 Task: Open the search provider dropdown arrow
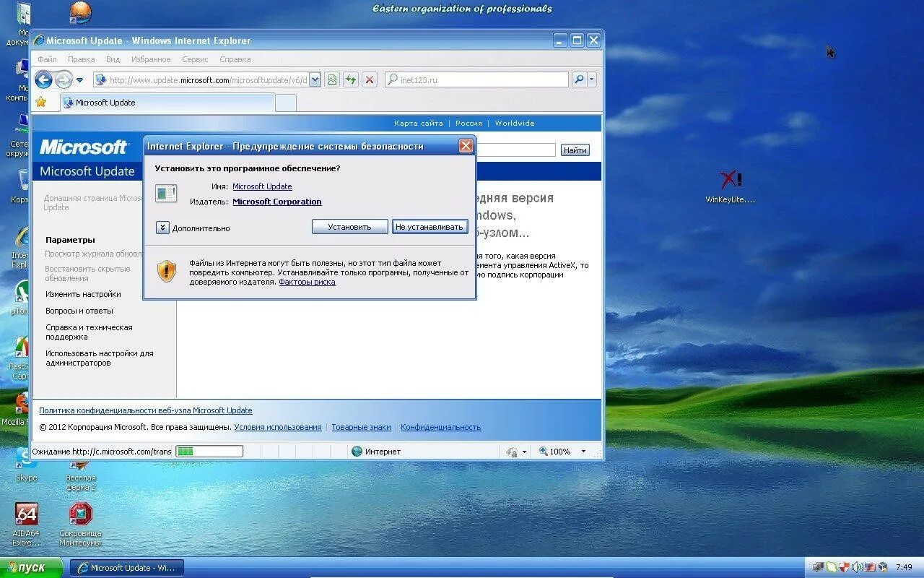(592, 80)
